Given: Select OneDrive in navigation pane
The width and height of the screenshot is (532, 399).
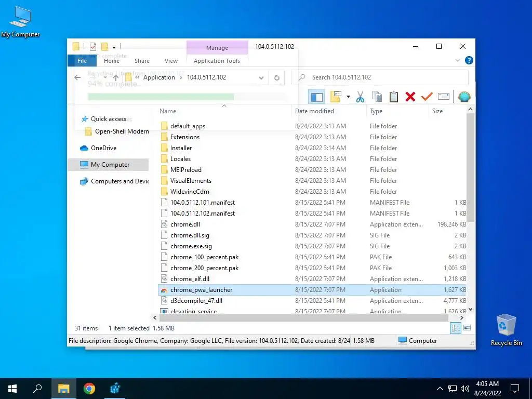Looking at the screenshot, I should click(103, 148).
